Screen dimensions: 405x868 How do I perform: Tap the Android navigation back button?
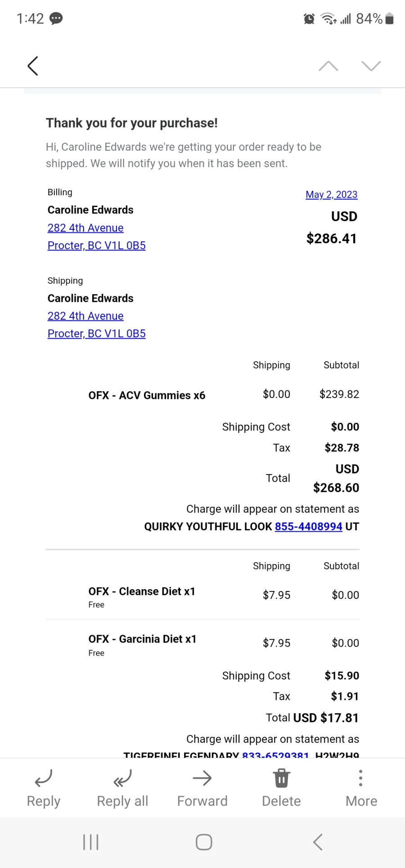pyautogui.click(x=318, y=842)
